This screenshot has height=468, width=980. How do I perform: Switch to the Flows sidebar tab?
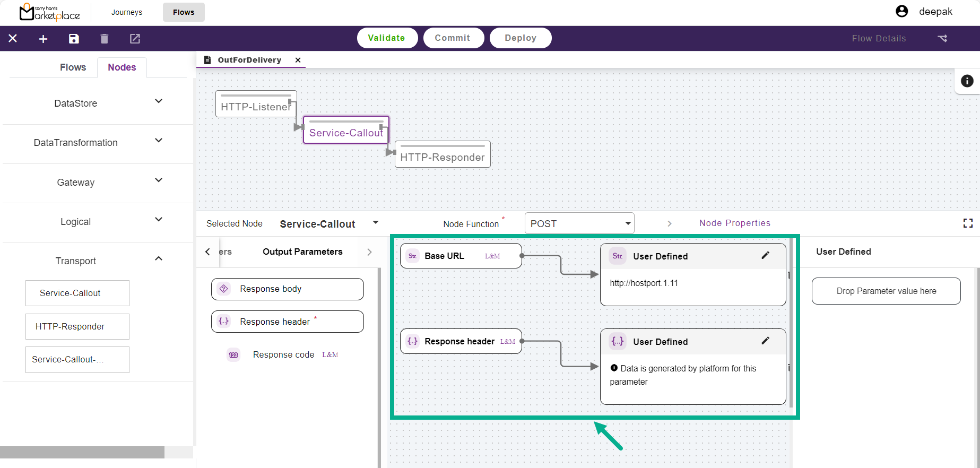73,67
